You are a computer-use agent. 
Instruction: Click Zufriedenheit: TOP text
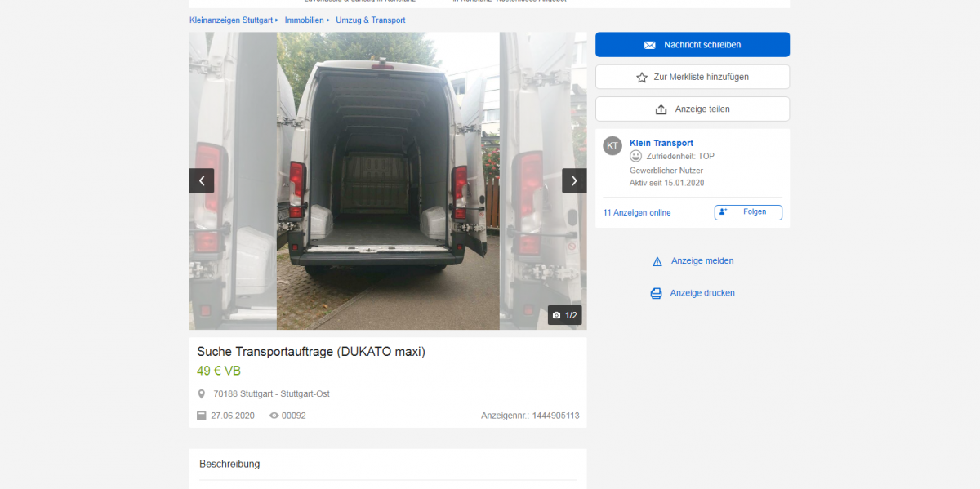tap(680, 156)
